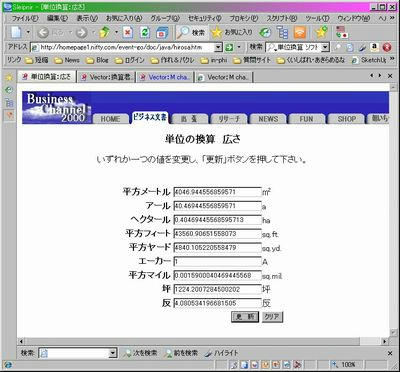The height and width of the screenshot is (372, 400).
Task: Expand menu bar overflow chevron
Action: (392, 18)
